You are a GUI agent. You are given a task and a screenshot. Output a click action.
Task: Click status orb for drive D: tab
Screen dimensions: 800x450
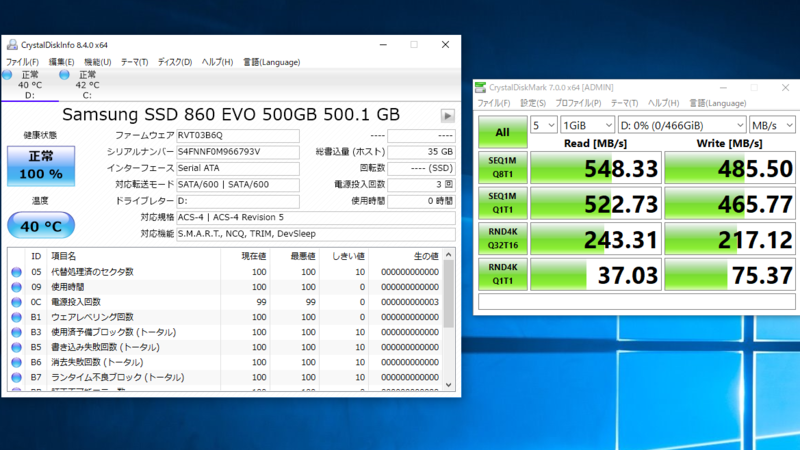coord(7,75)
